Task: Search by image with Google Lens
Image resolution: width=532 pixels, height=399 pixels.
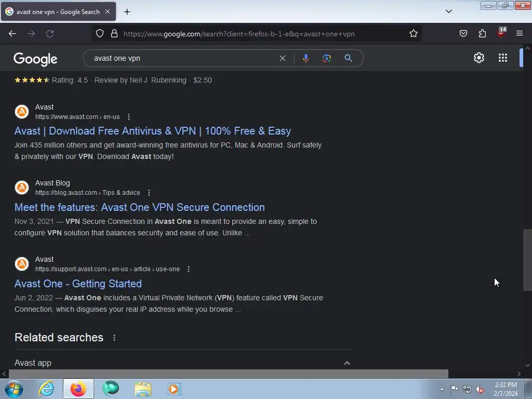Action: click(x=327, y=58)
